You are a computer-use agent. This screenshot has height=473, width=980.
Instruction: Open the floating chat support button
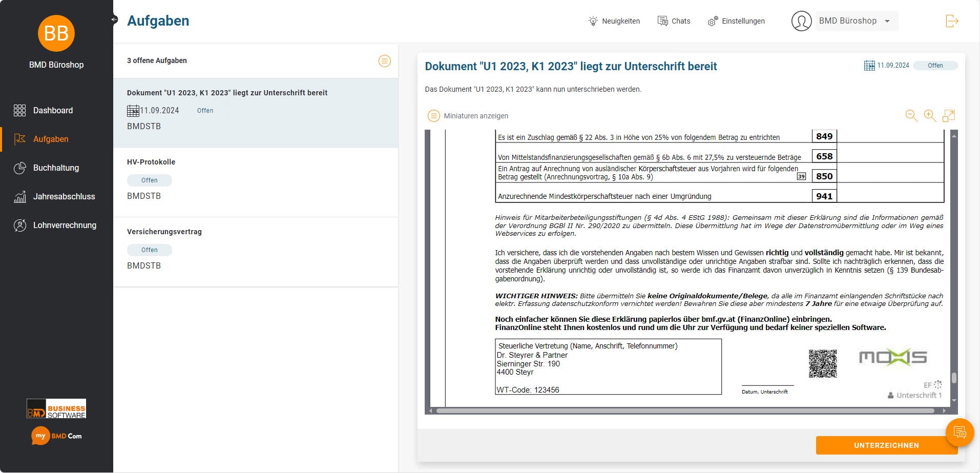[960, 433]
